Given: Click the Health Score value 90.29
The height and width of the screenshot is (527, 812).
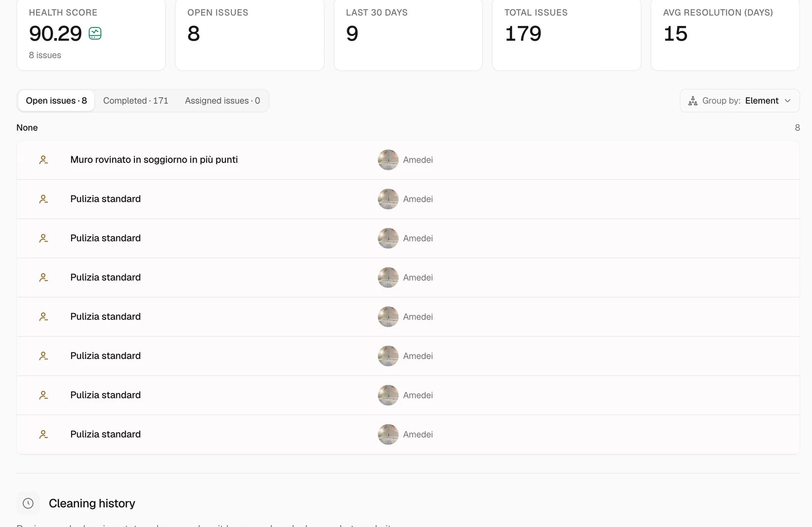Looking at the screenshot, I should click(x=55, y=34).
